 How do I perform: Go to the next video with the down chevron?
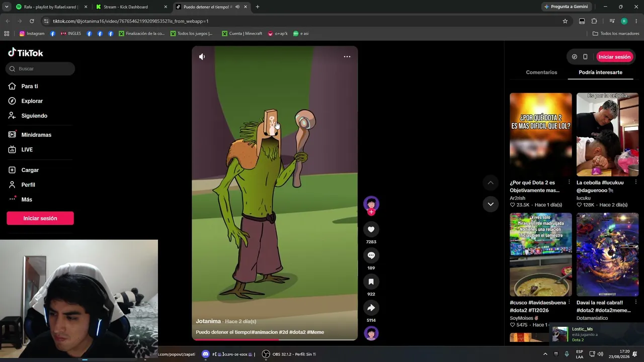[491, 204]
